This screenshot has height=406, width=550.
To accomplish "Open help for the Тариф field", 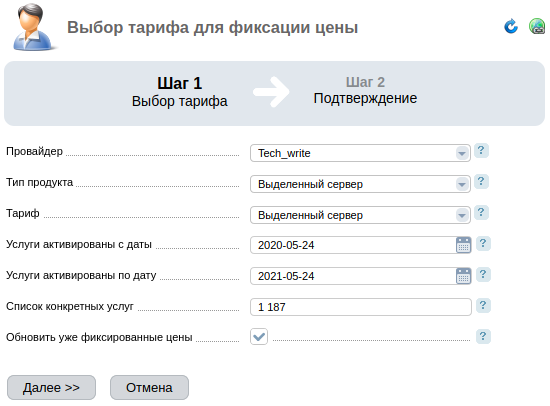I will (481, 212).
